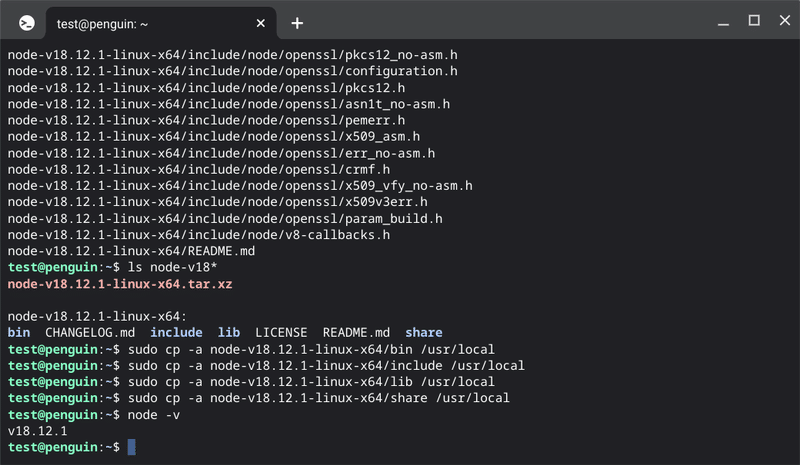Viewport: 800px width, 465px height.
Task: Click the x509_asm.h file line
Action: coord(214,137)
